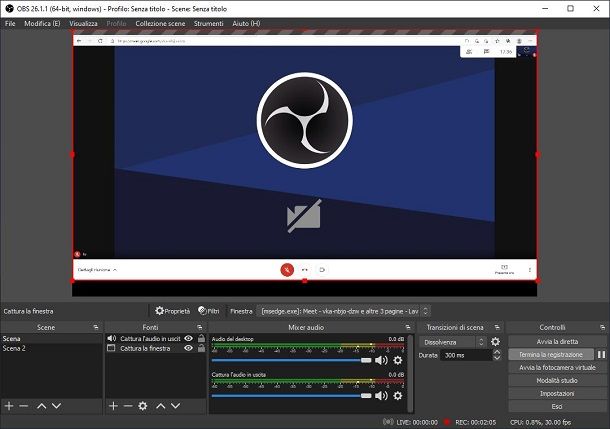Viewport: 610px width, 429px height.
Task: Click the LIVE status broadcast icon
Action: click(x=388, y=422)
